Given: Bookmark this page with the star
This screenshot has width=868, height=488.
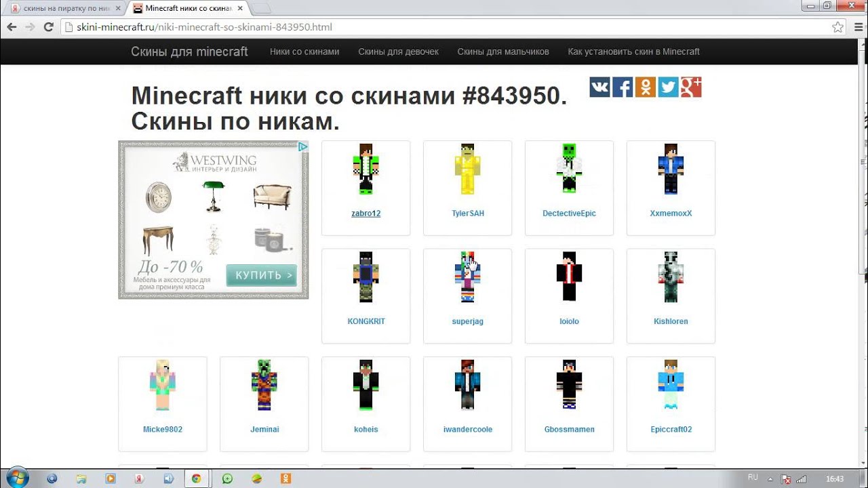Looking at the screenshot, I should pos(838,27).
